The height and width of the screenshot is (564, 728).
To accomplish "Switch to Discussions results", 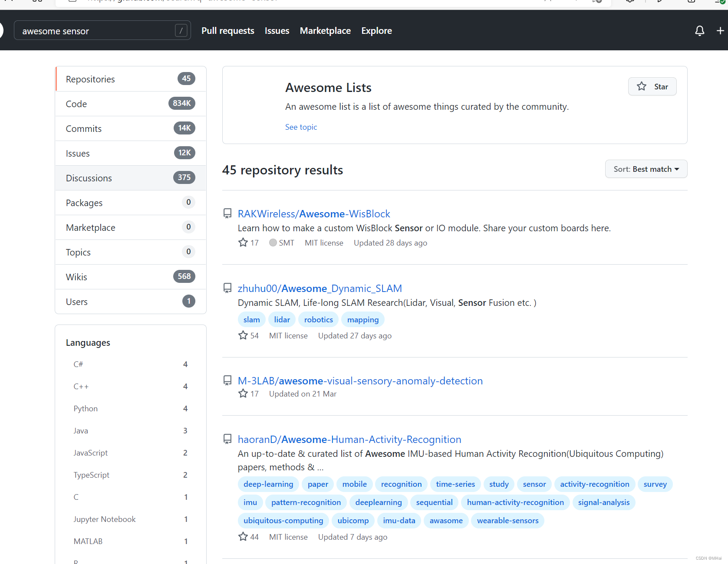I will [131, 178].
